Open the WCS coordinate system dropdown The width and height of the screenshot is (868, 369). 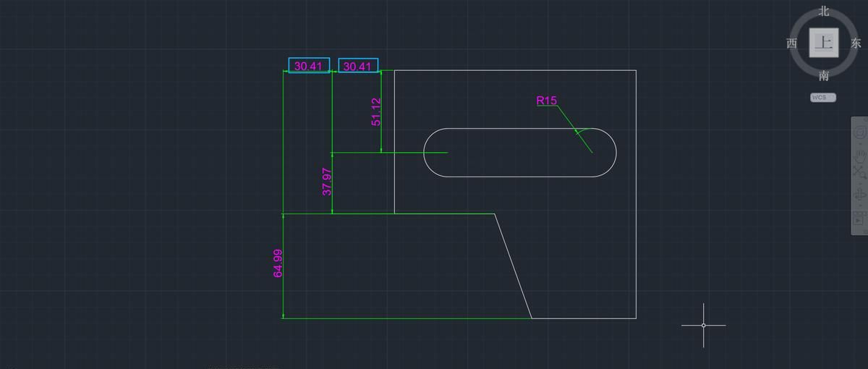point(823,97)
